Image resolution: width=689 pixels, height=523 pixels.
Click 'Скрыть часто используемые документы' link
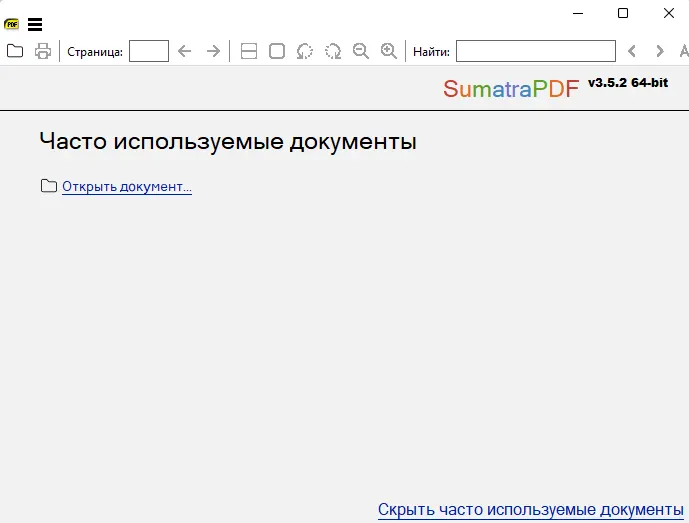[x=530, y=509]
